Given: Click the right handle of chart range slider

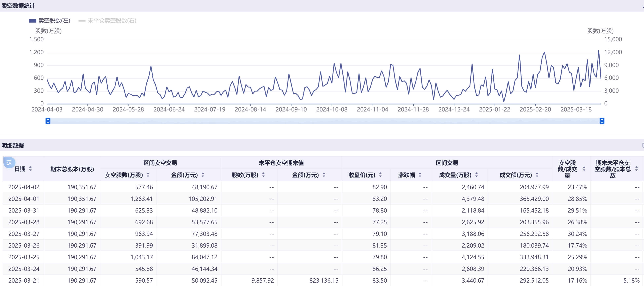Looking at the screenshot, I should [x=602, y=121].
